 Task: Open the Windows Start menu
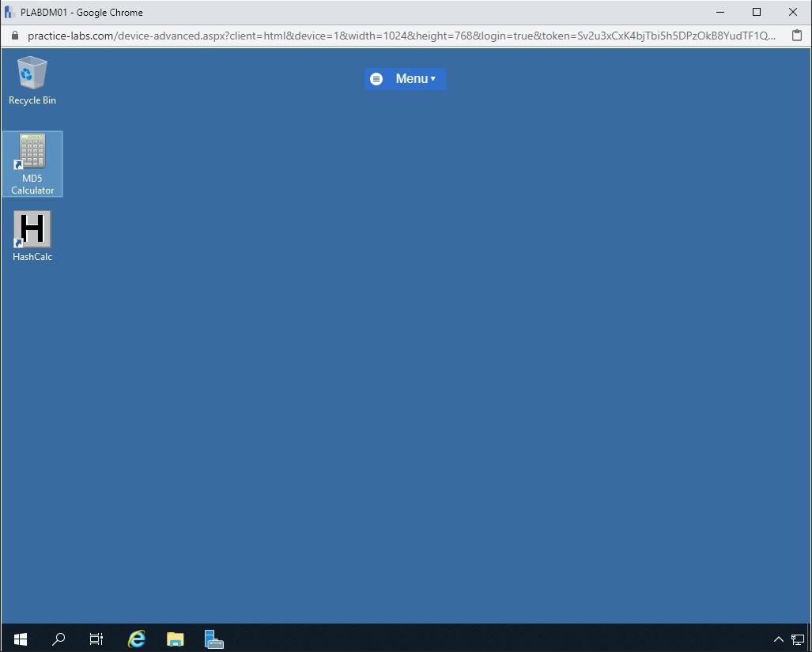tap(21, 639)
